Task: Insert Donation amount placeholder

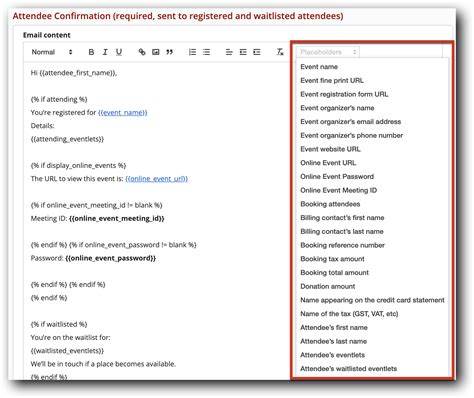Action: (x=328, y=286)
